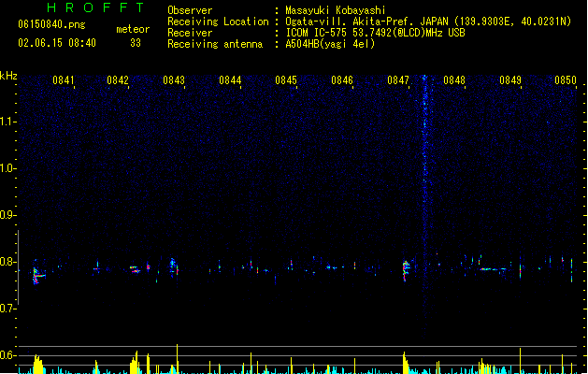Click the Observer field label

point(190,10)
